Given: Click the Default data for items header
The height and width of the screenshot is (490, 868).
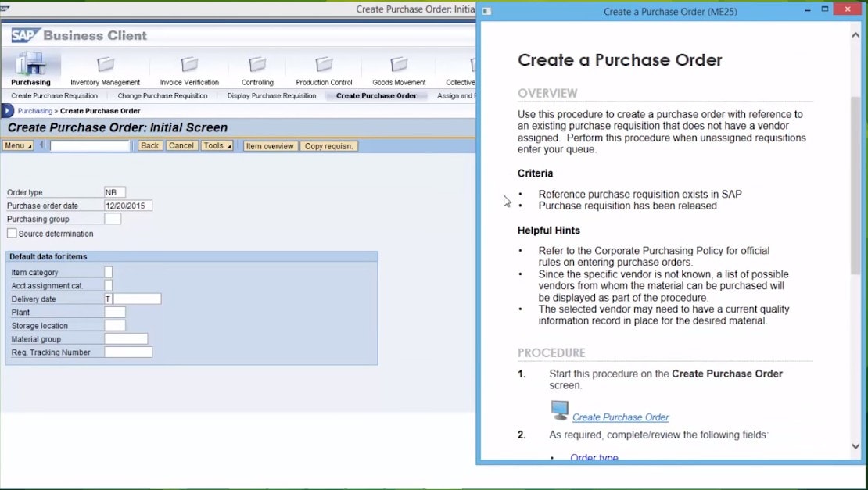Looking at the screenshot, I should click(192, 256).
